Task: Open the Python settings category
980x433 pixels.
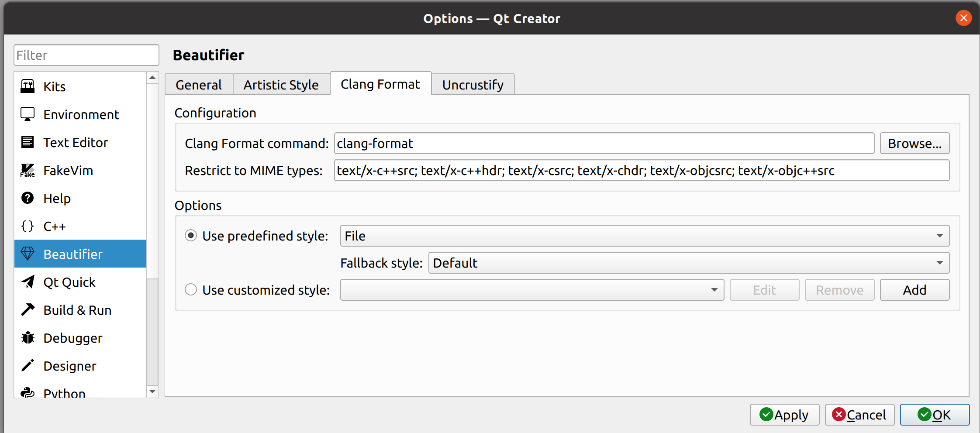Action: click(x=80, y=389)
